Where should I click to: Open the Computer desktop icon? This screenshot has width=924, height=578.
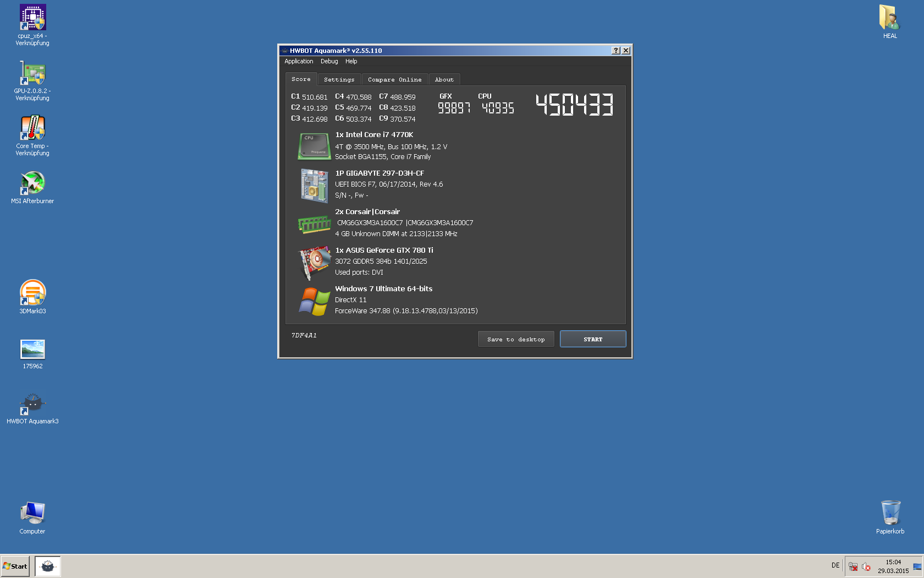pos(32,518)
